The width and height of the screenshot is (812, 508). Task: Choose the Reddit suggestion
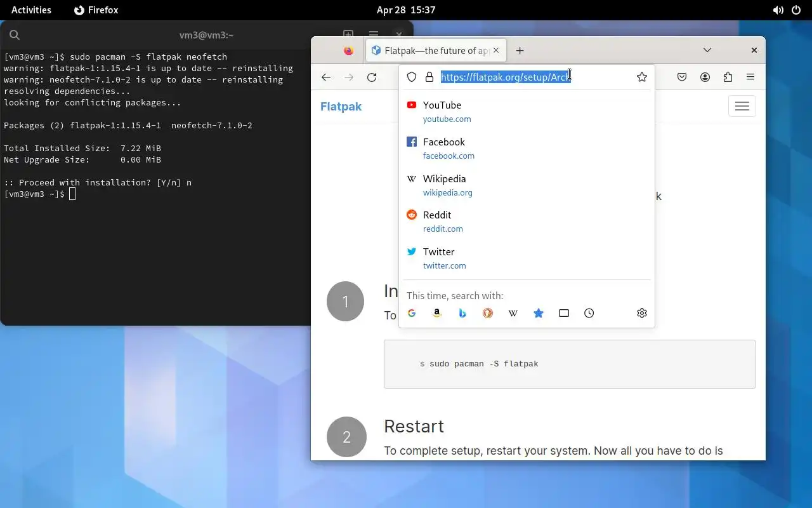(x=527, y=221)
